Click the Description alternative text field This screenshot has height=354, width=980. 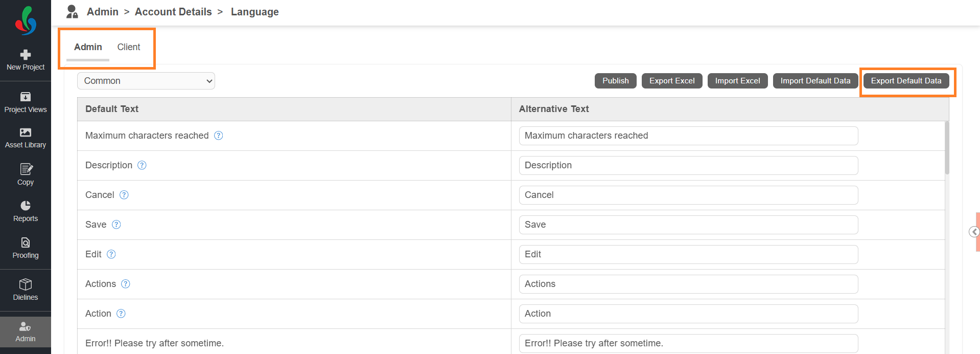pos(688,165)
